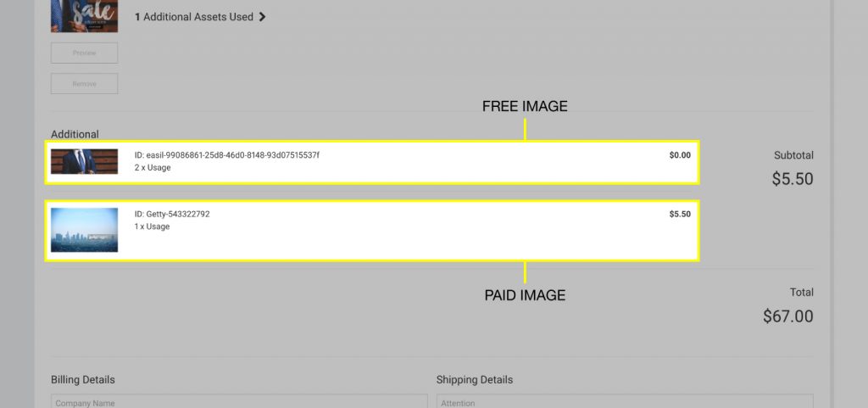Select the Sale design thumbnail
This screenshot has width=868, height=408.
[84, 15]
